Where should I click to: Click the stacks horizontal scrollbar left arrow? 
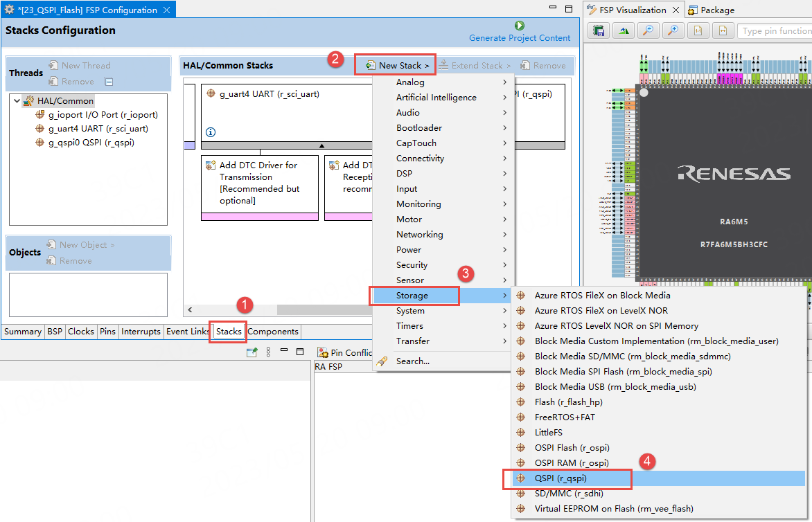(x=190, y=310)
